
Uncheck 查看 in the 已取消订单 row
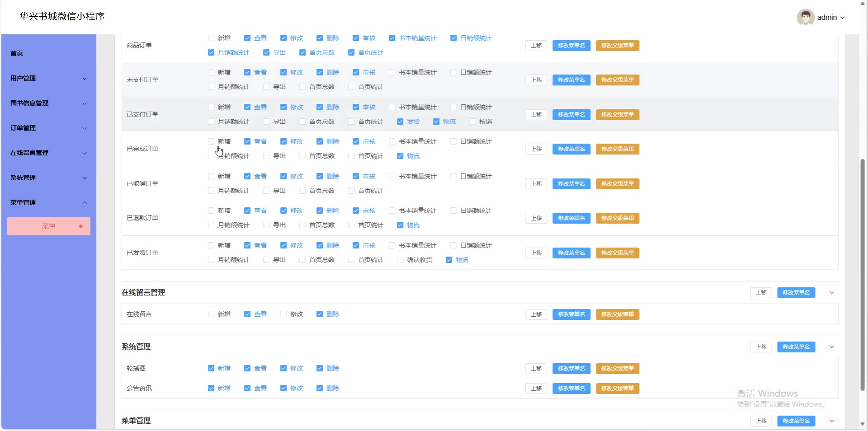[x=247, y=176]
